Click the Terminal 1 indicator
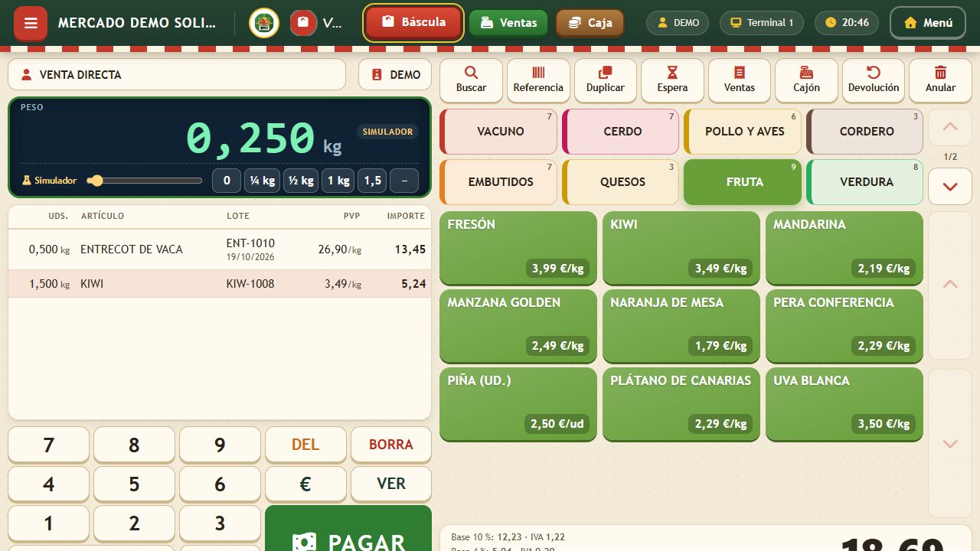The height and width of the screenshot is (551, 980). click(x=762, y=23)
